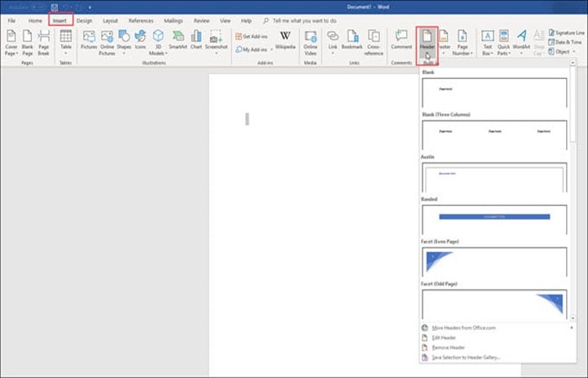Click the Tell me search box

click(313, 20)
